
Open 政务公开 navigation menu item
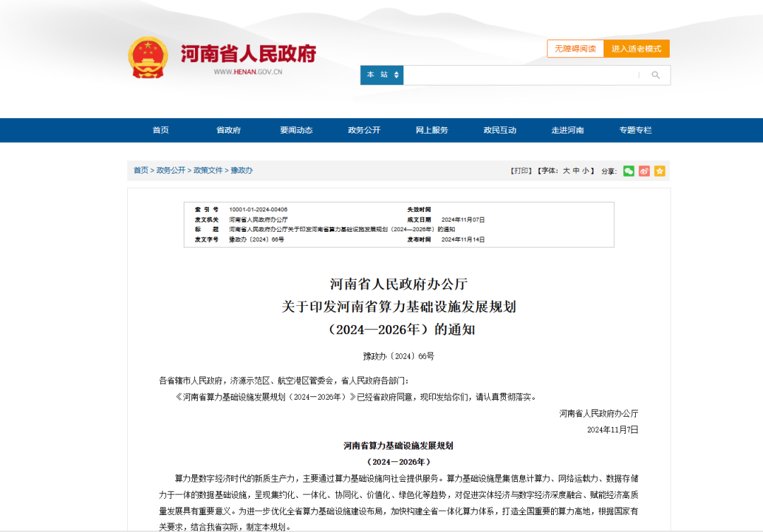364,130
